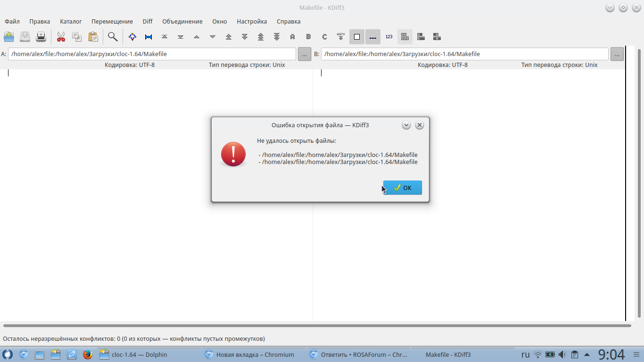Go to previous delta single-up arrow

tap(197, 37)
